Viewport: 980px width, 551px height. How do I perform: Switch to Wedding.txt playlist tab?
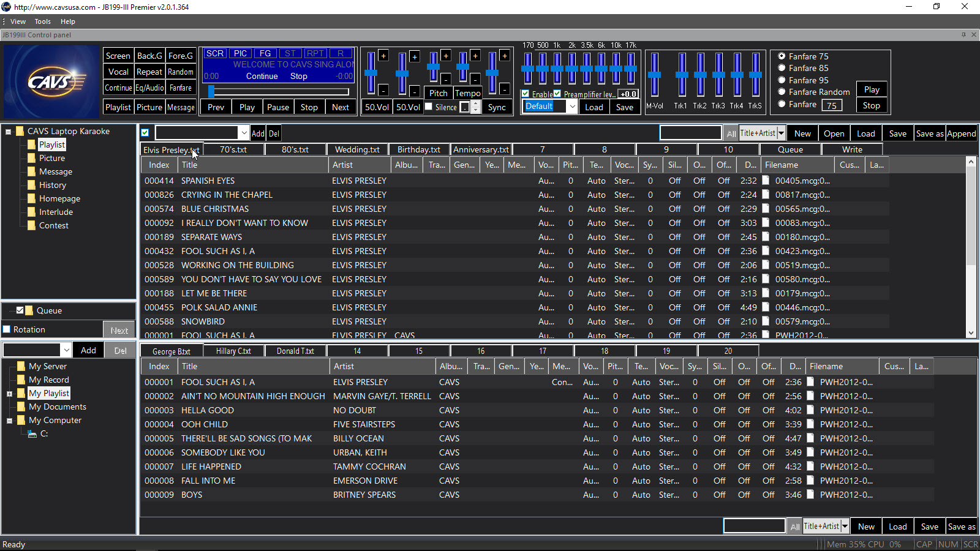point(357,149)
